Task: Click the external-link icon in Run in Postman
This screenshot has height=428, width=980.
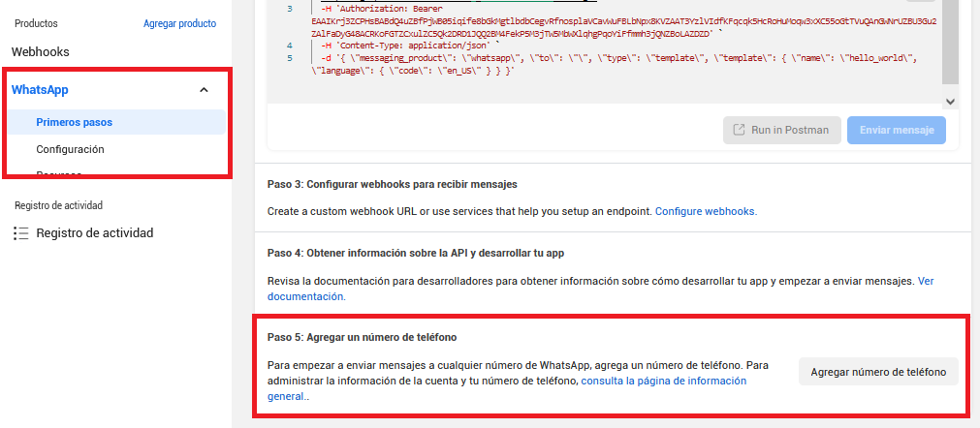Action: [x=739, y=130]
